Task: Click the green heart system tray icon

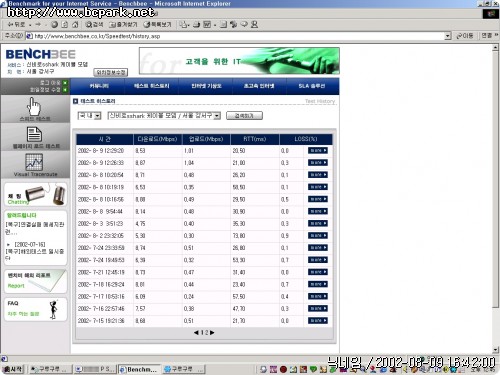Action: [313, 369]
